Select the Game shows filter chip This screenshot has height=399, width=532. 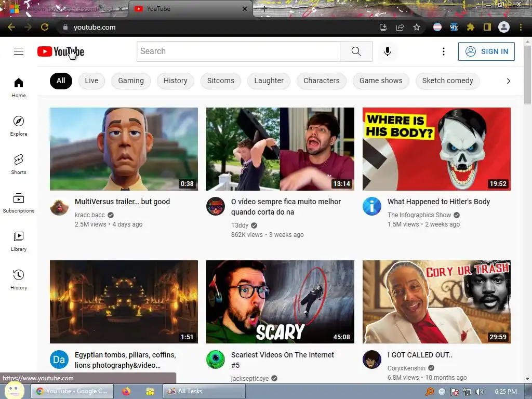point(381,81)
